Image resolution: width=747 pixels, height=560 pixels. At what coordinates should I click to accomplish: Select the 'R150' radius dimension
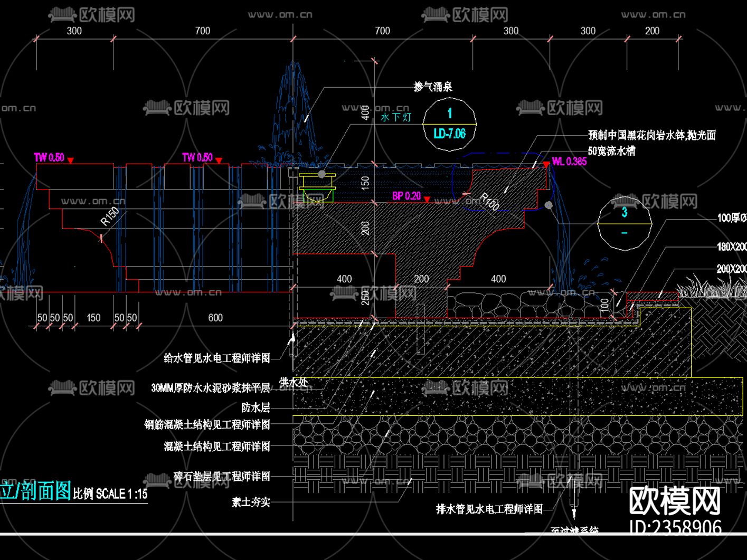(110, 216)
